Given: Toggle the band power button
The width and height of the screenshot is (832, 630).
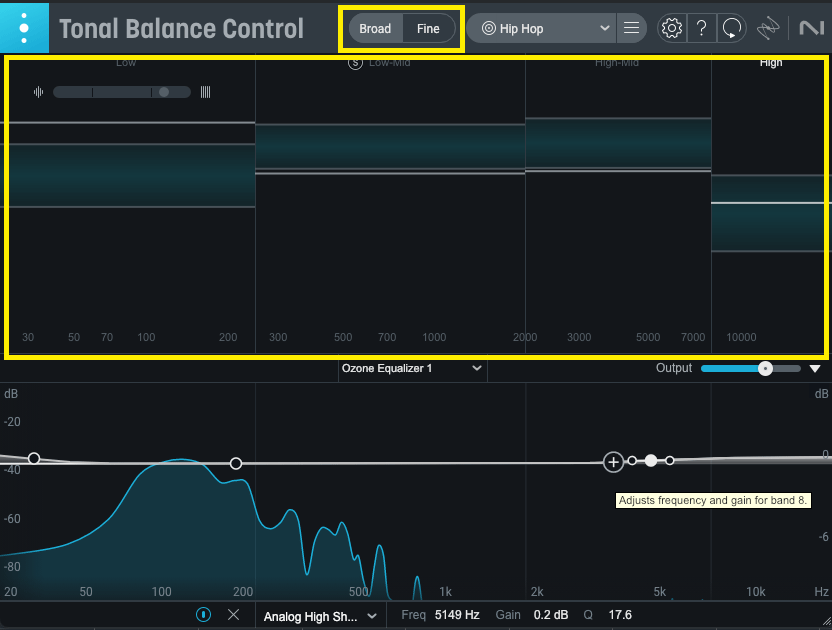Looking at the screenshot, I should (x=203, y=615).
